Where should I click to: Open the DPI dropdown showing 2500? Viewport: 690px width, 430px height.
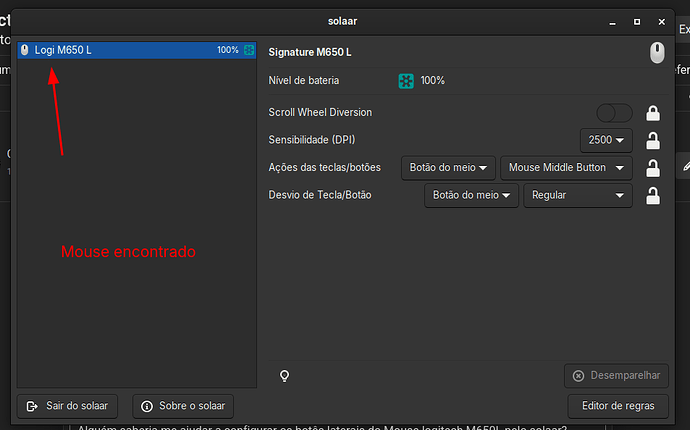[606, 140]
